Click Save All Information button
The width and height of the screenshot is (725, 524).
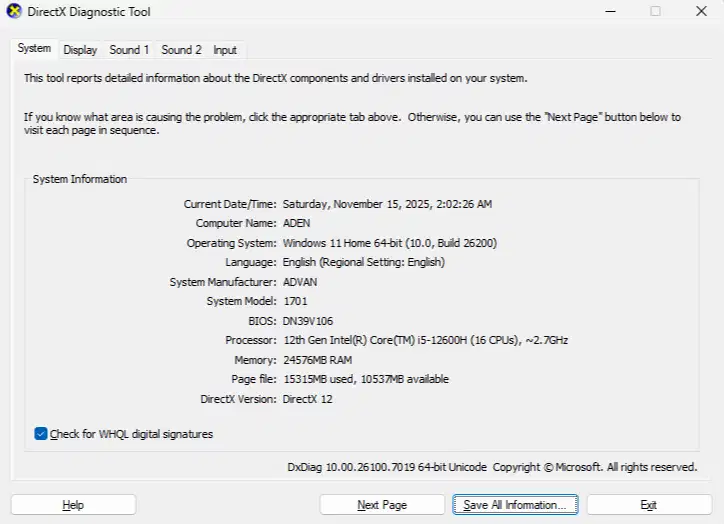[x=515, y=505]
